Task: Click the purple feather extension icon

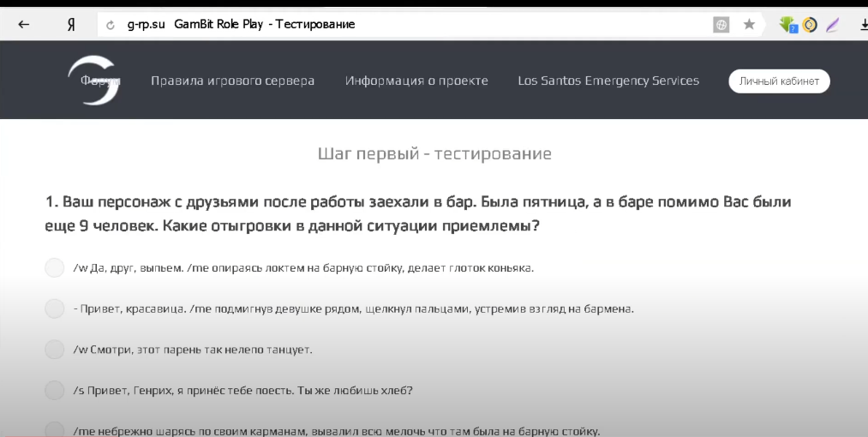Action: pos(832,25)
